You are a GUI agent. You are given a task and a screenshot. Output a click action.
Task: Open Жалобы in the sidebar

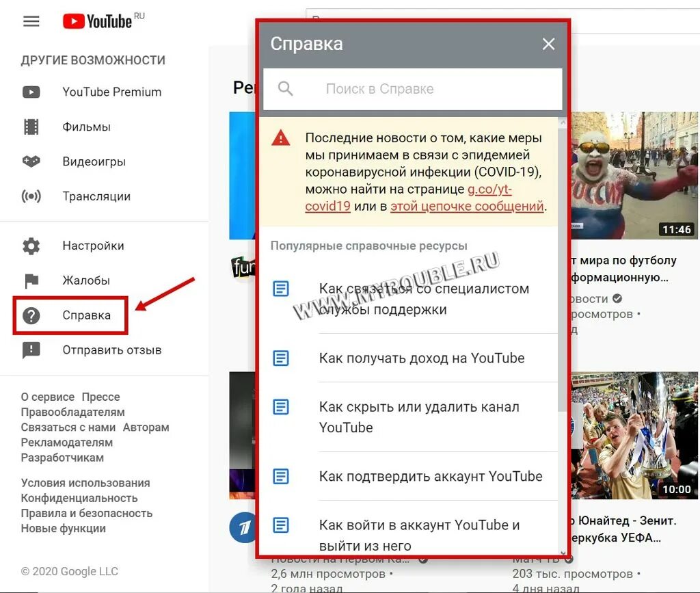tap(104, 280)
